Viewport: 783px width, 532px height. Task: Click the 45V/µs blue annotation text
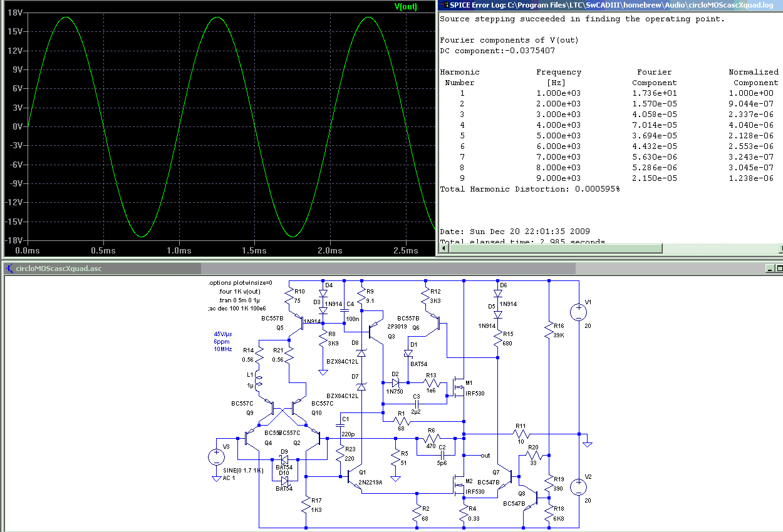[224, 334]
